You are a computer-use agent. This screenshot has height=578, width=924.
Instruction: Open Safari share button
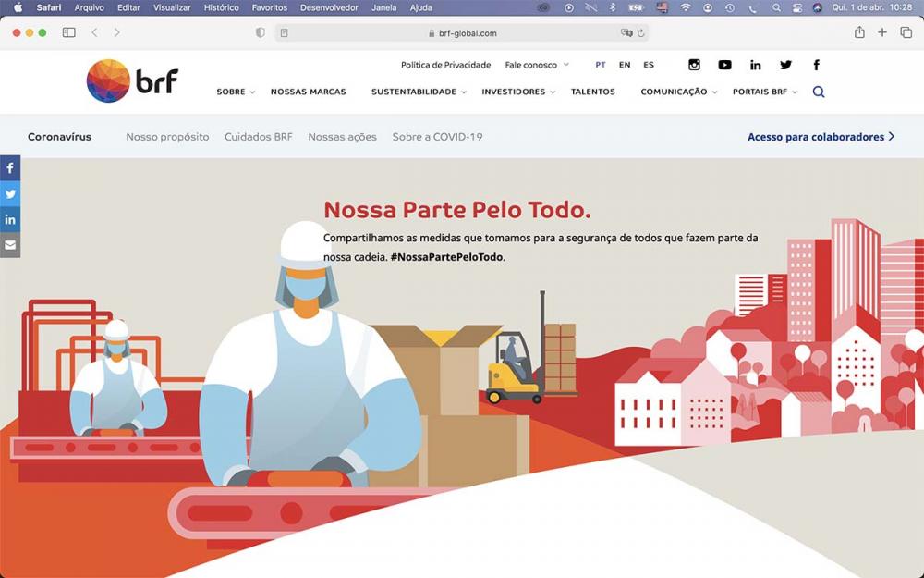pyautogui.click(x=859, y=31)
